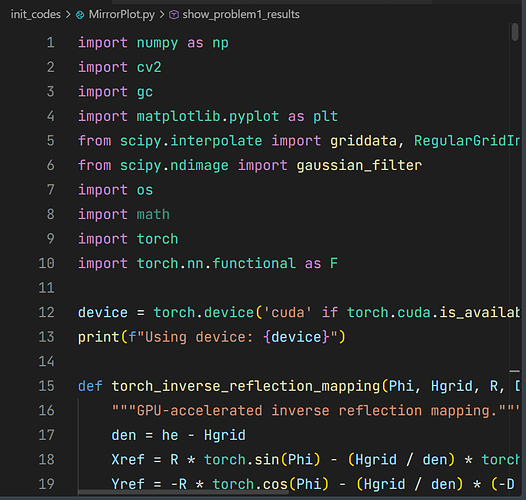
Task: Open the MirrorPlot.py breadcrumb
Action: click(x=121, y=14)
